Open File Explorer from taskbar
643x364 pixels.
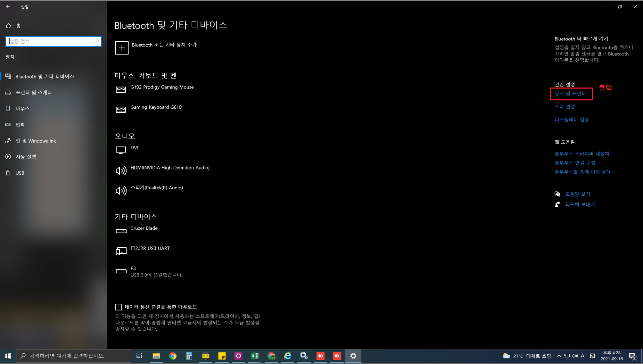156,356
